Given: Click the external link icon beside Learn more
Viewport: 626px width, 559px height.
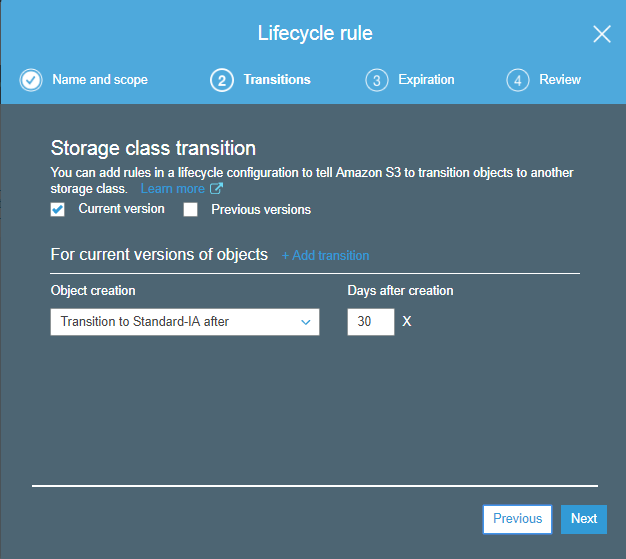Looking at the screenshot, I should pyautogui.click(x=216, y=189).
